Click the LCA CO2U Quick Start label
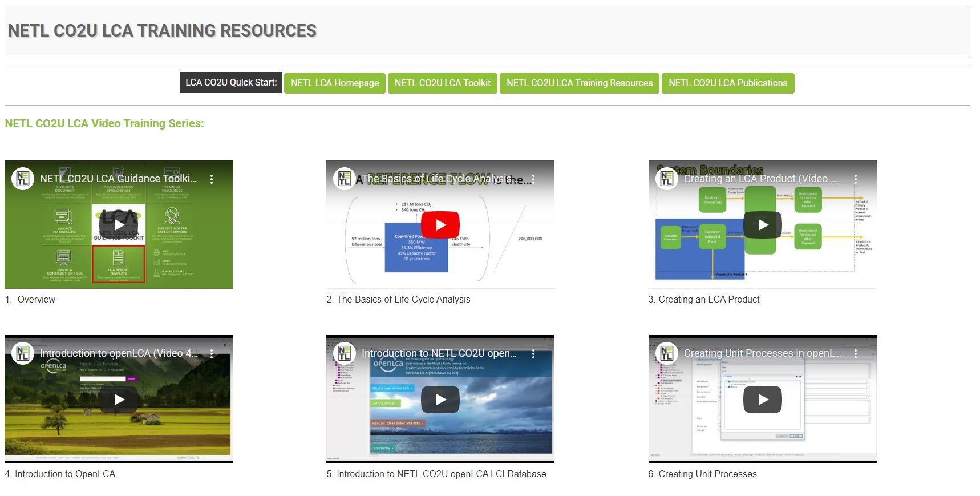 tap(231, 82)
